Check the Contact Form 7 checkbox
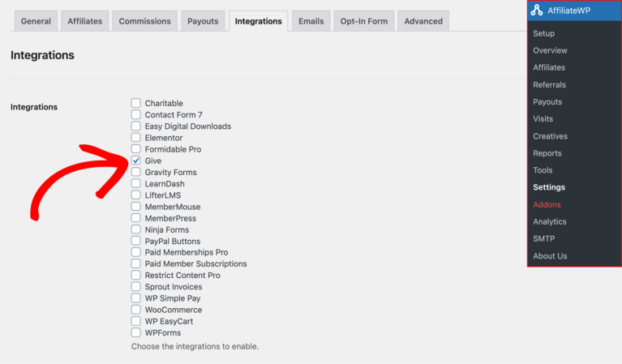This screenshot has width=622, height=364. click(136, 114)
